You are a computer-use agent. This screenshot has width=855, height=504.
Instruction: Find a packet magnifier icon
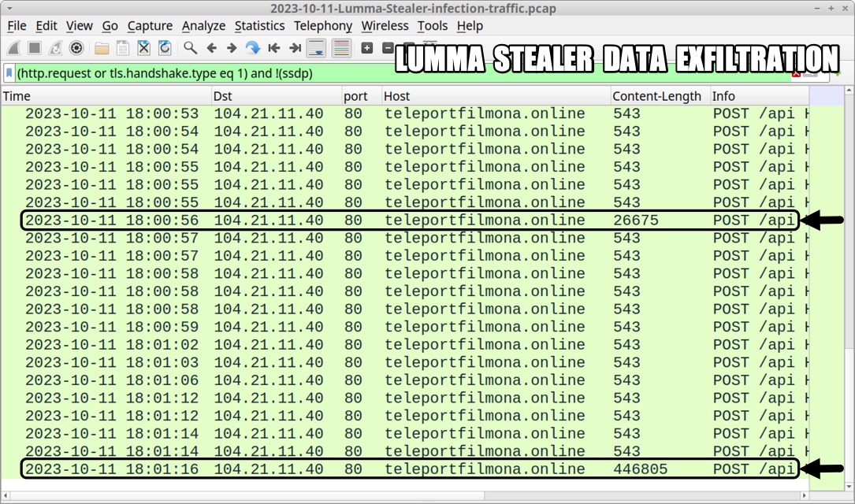pos(190,48)
